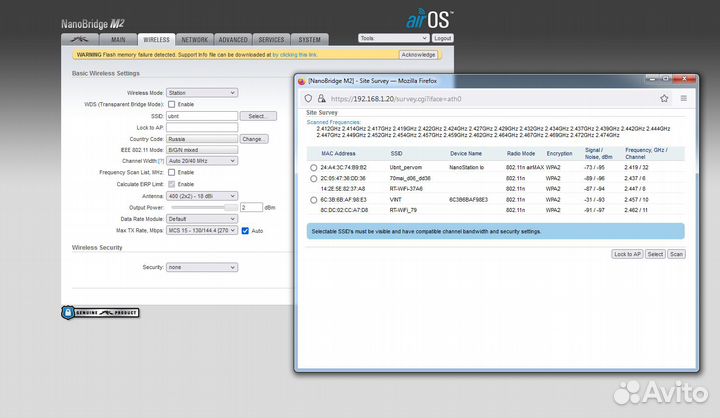Open the Antenna dropdown
The width and height of the screenshot is (720, 418).
(202, 196)
